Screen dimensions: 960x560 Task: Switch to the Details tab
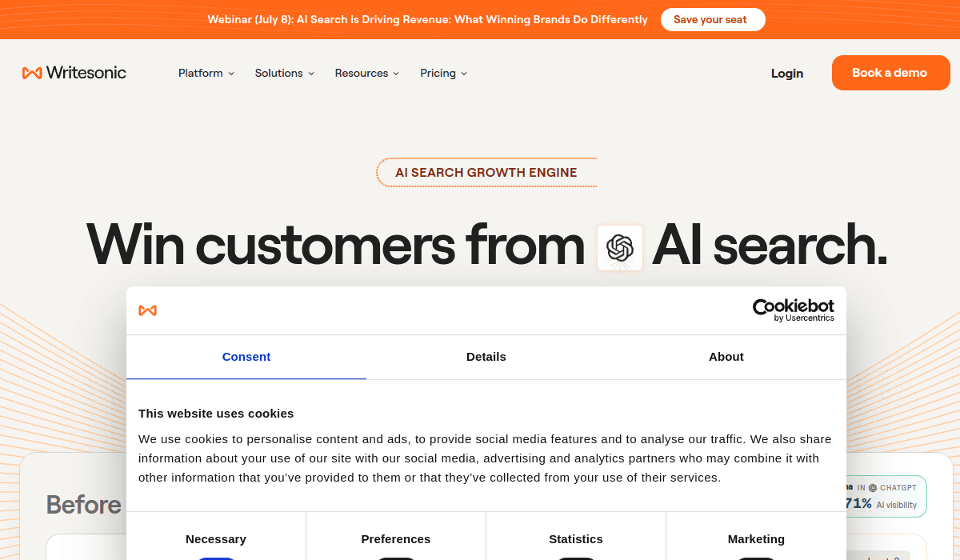point(486,357)
